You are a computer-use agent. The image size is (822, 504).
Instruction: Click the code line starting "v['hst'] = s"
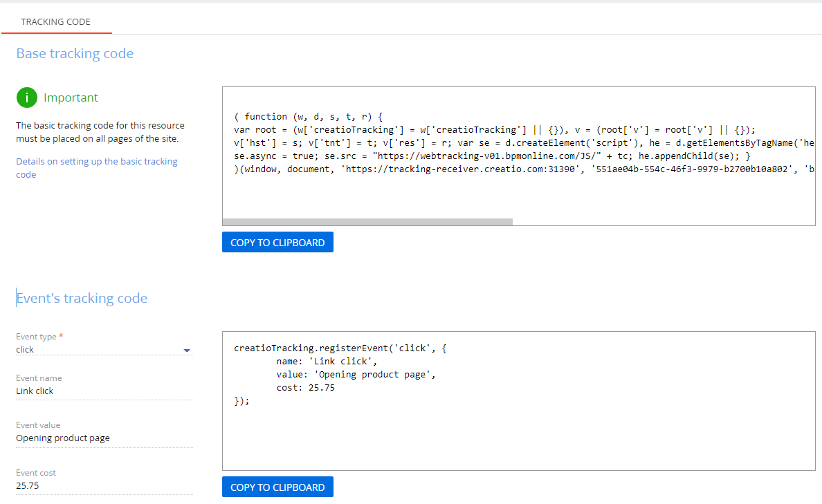click(524, 142)
